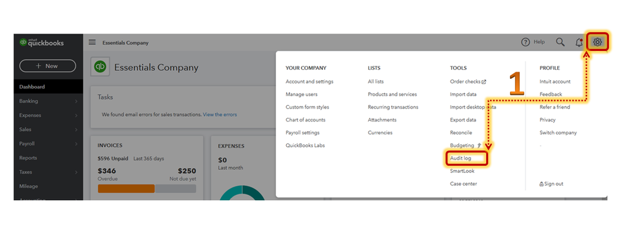The width and height of the screenshot is (644, 233).
Task: Open Banking in the sidebar
Action: tap(28, 101)
